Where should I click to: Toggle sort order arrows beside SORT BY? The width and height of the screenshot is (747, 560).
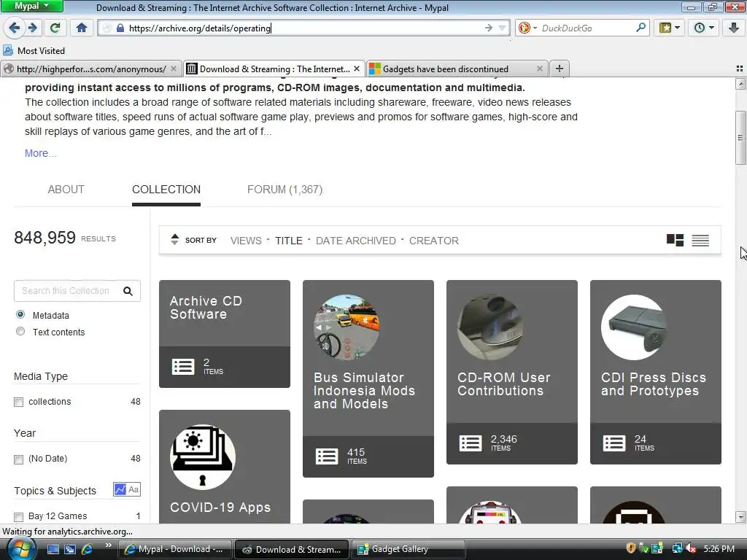pyautogui.click(x=175, y=239)
